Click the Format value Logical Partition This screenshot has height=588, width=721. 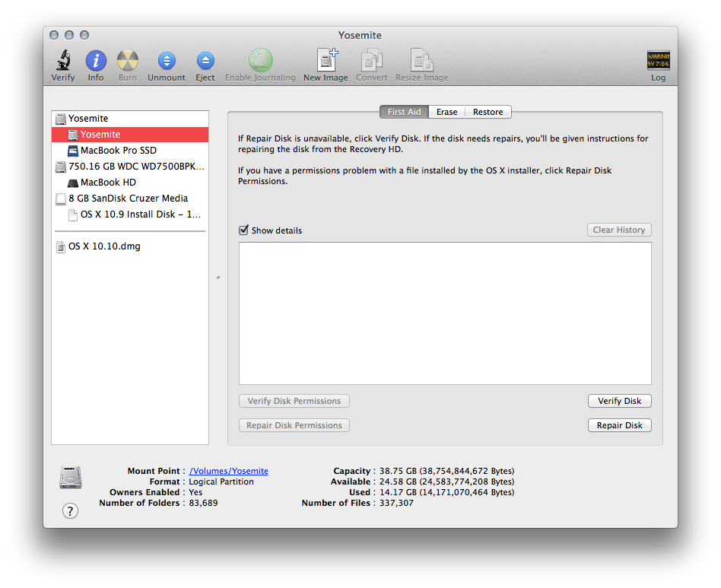tap(221, 482)
